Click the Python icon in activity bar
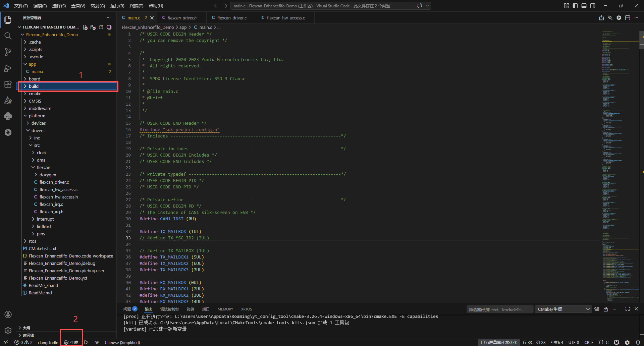This screenshot has width=644, height=346. coord(8,116)
